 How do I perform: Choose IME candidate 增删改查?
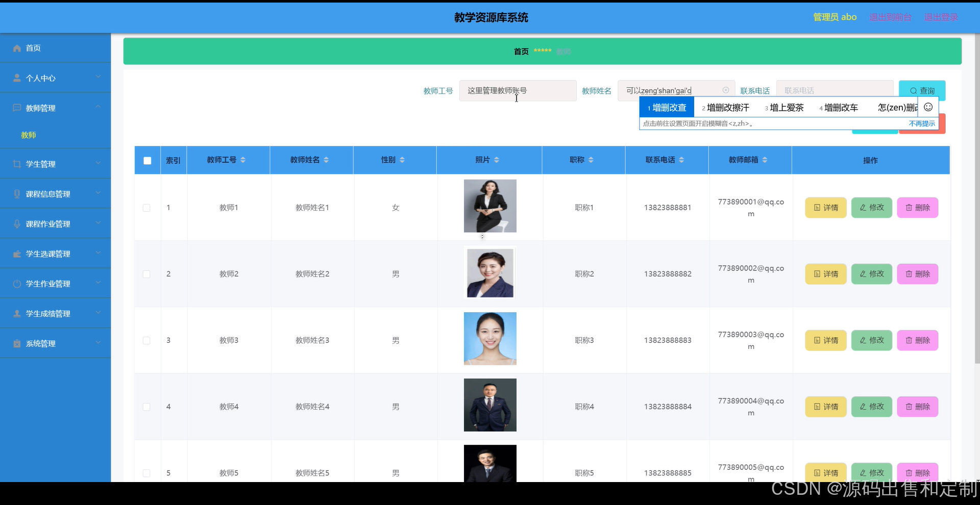tap(667, 108)
